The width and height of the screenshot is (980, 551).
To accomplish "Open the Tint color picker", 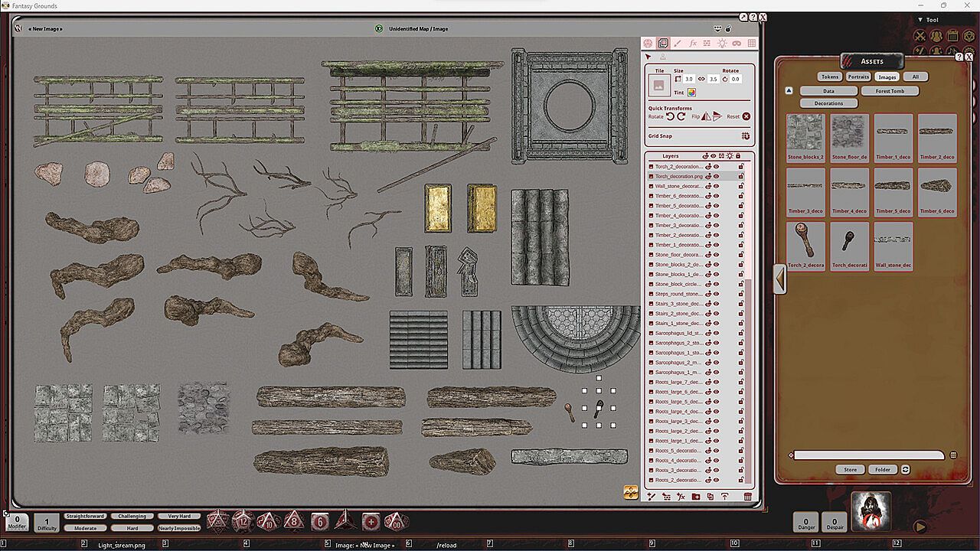I will pyautogui.click(x=691, y=93).
